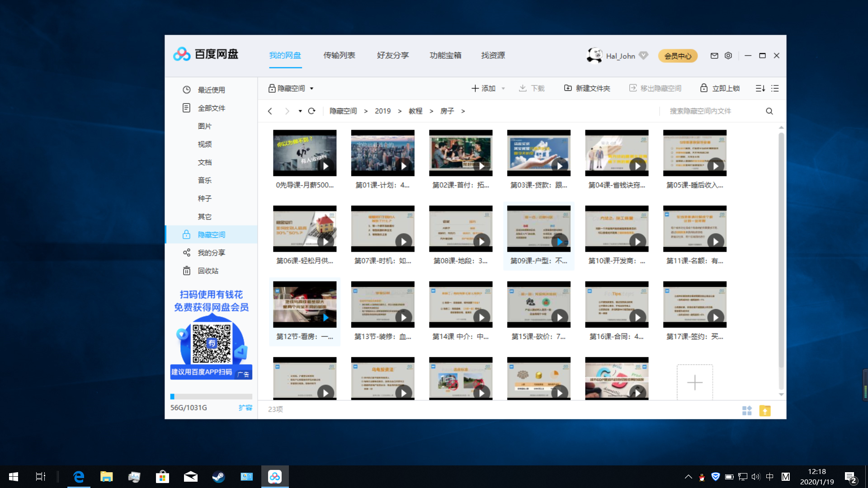Open the 第09课-户型 video thumbnail
Screen dimensions: 868x488
pos(538,228)
